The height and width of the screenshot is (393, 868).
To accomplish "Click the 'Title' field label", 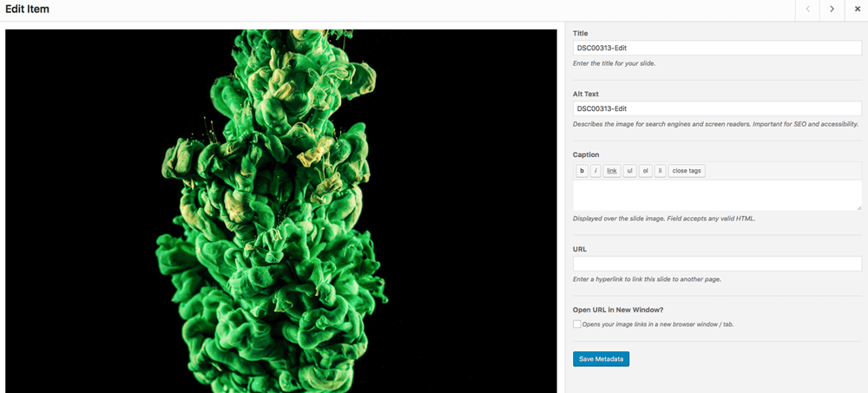I will 580,33.
